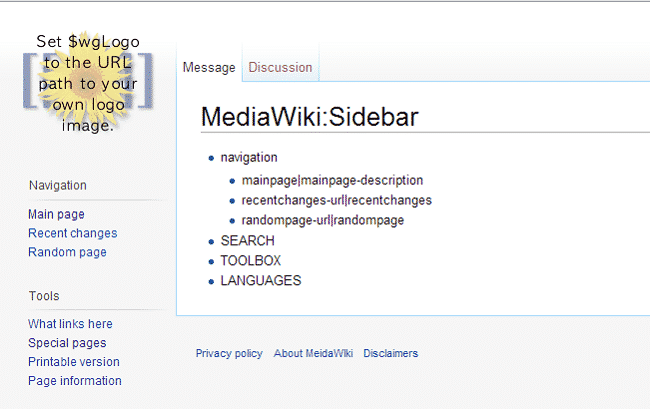Click the About MeidaWki footer link
This screenshot has width=650, height=409.
(x=313, y=353)
